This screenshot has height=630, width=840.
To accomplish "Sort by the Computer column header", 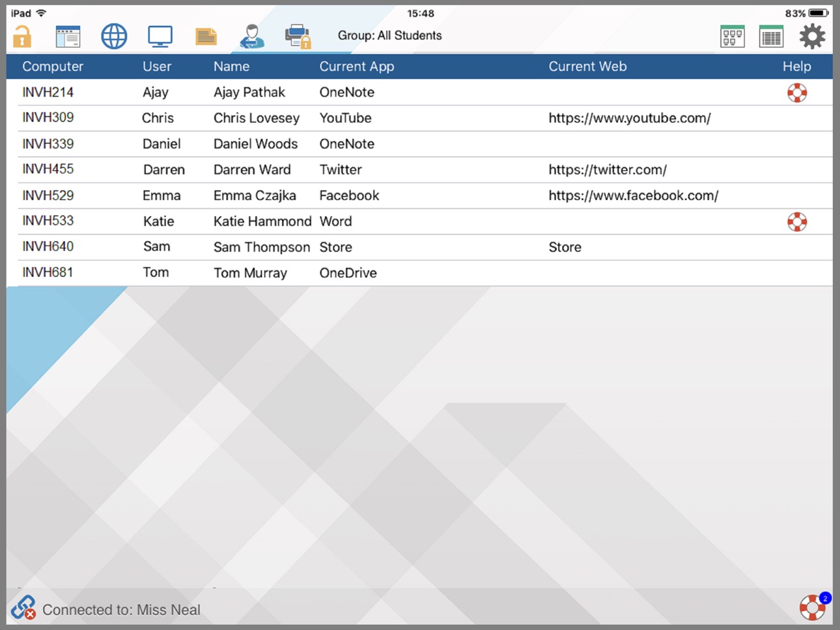I will tap(53, 66).
